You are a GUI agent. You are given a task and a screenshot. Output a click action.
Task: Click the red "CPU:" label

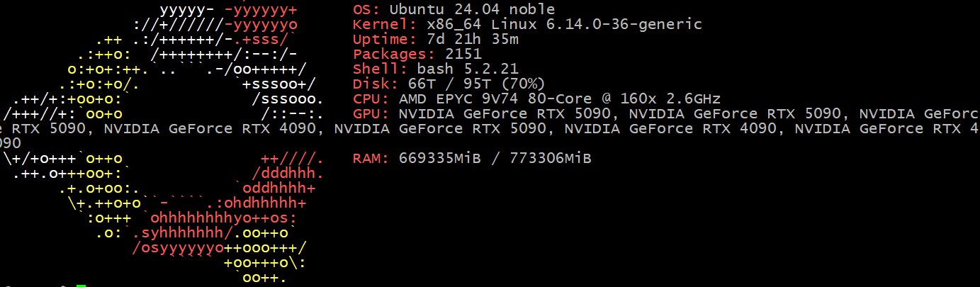[370, 99]
